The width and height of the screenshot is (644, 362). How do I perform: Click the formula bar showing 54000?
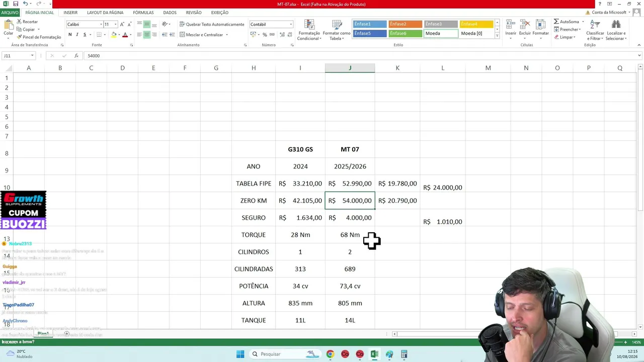[x=359, y=56]
